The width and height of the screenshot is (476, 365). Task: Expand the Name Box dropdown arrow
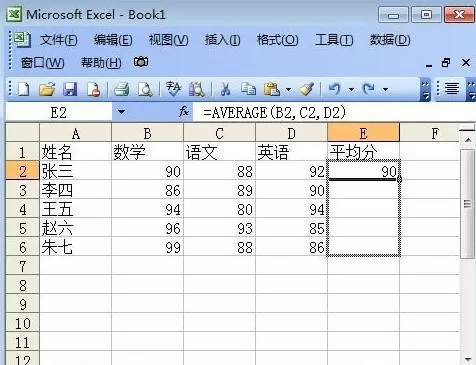point(121,112)
